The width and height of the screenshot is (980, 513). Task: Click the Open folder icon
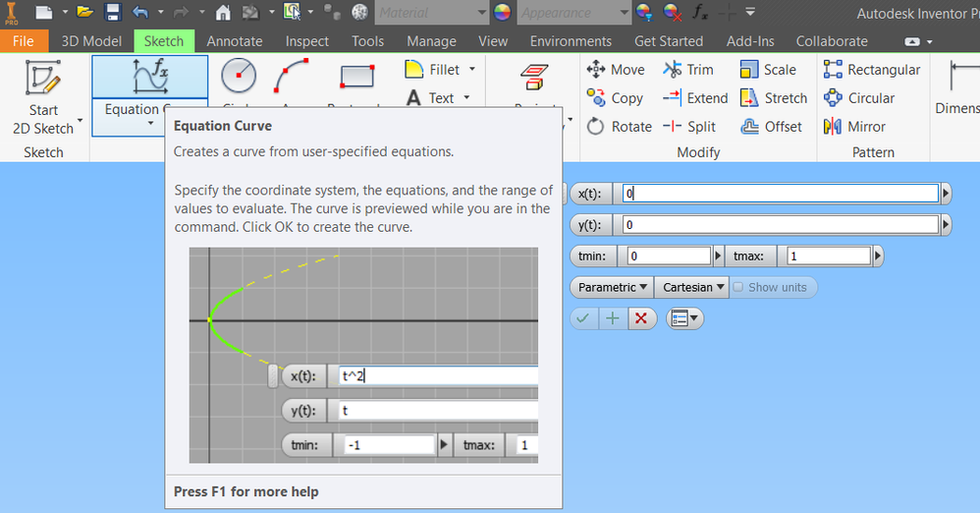point(84,12)
